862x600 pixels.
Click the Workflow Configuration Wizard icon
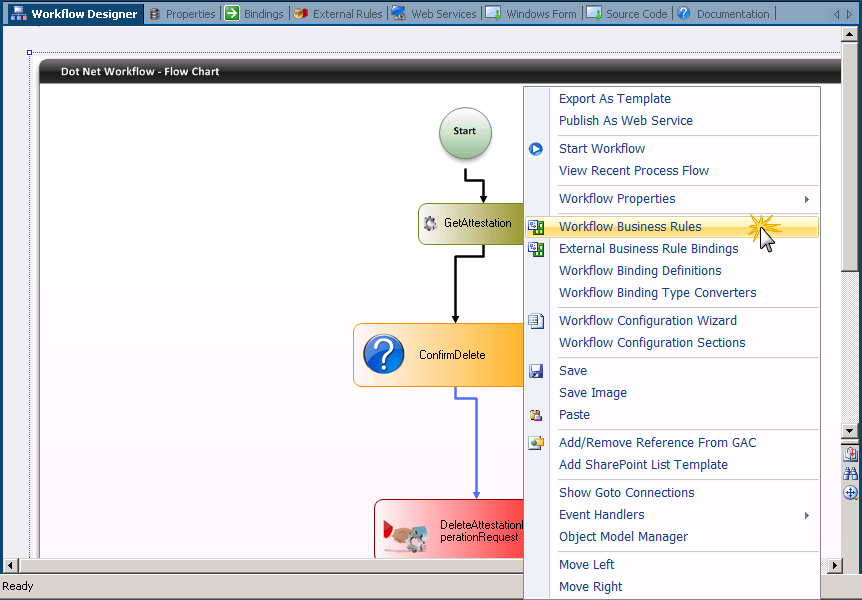[536, 321]
